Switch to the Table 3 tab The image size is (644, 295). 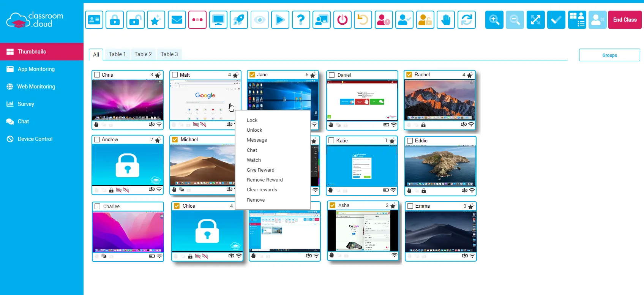click(169, 54)
